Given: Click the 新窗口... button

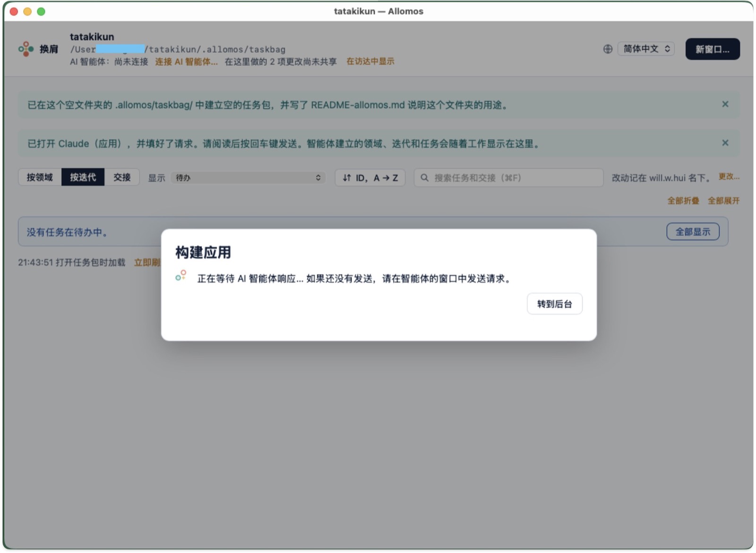Looking at the screenshot, I should [713, 49].
